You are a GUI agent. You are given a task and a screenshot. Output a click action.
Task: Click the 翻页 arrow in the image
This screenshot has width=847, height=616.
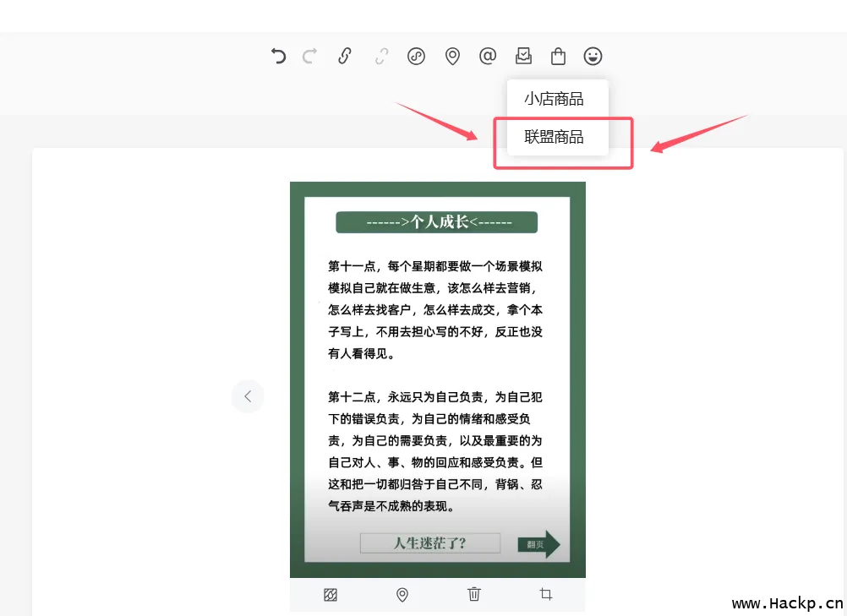click(x=538, y=544)
